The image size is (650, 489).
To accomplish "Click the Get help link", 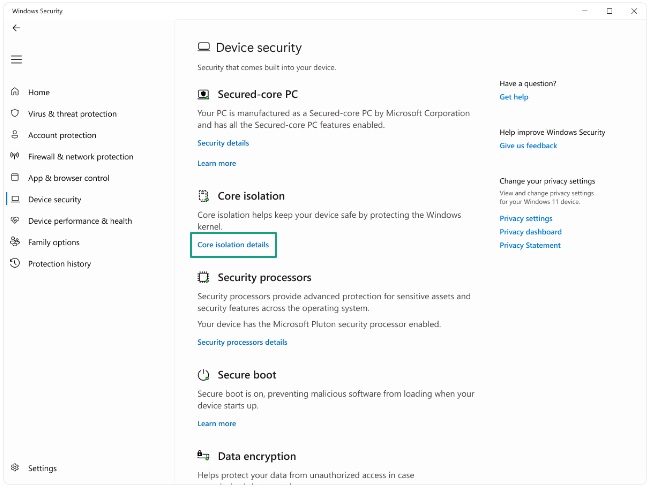I will 514,97.
